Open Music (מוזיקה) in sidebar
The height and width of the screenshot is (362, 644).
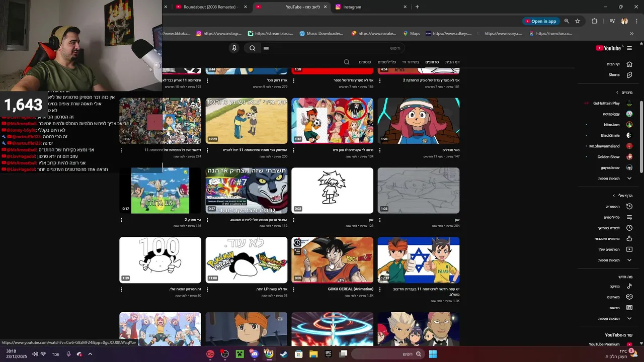click(620, 286)
